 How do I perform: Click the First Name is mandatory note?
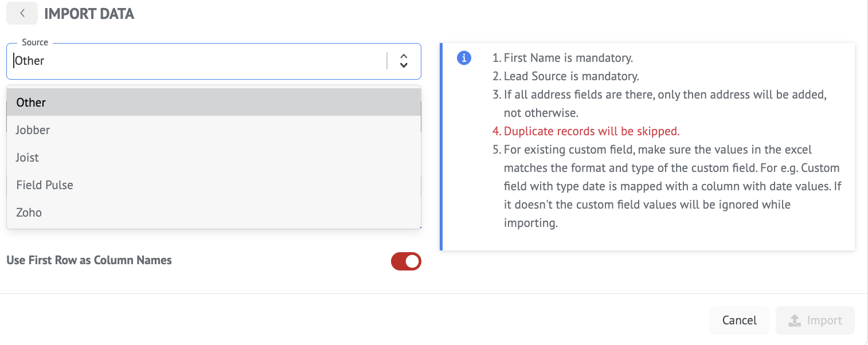(x=568, y=58)
